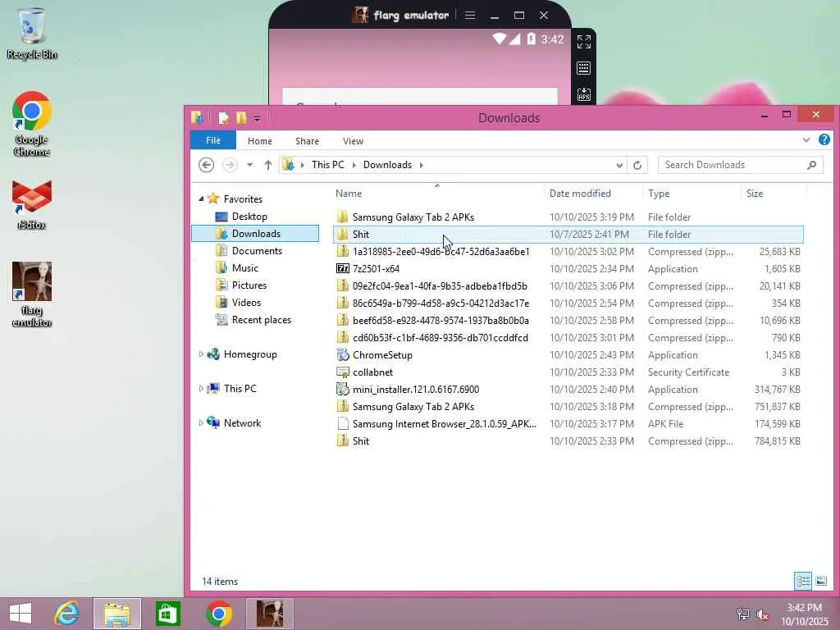Open the Recycle Bin desktop icon
Image resolution: width=840 pixels, height=630 pixels.
coord(32,34)
